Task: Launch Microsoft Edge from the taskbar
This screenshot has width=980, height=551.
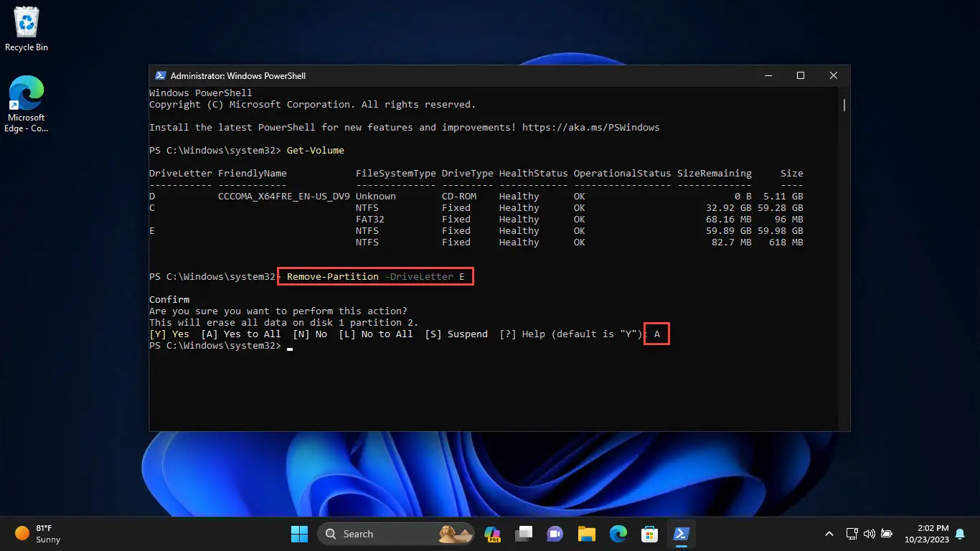Action: pos(618,534)
